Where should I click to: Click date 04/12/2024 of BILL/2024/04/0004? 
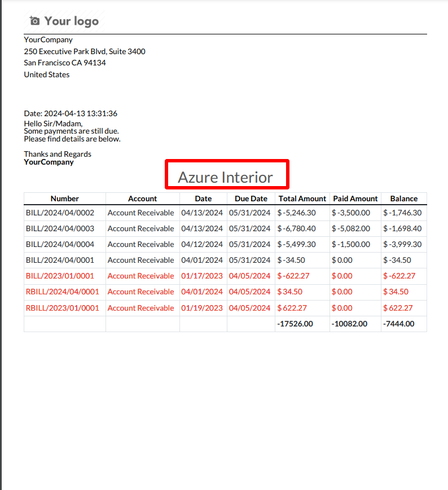tap(202, 244)
